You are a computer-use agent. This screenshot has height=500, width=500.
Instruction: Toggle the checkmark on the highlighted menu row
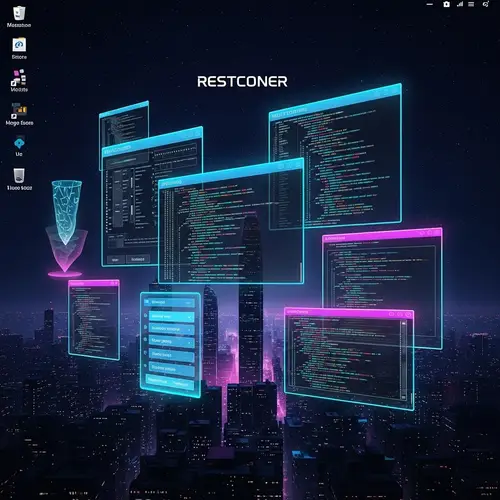tap(189, 318)
